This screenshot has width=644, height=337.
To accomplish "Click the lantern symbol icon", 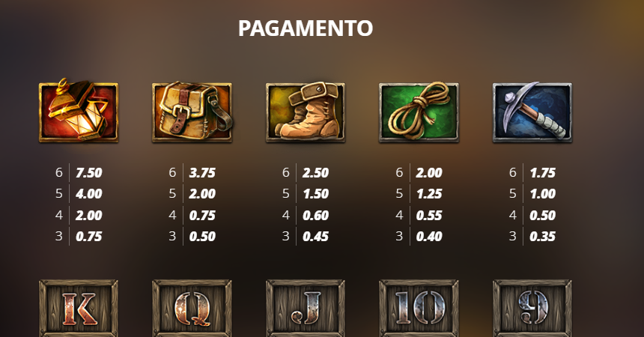I will pyautogui.click(x=79, y=111).
